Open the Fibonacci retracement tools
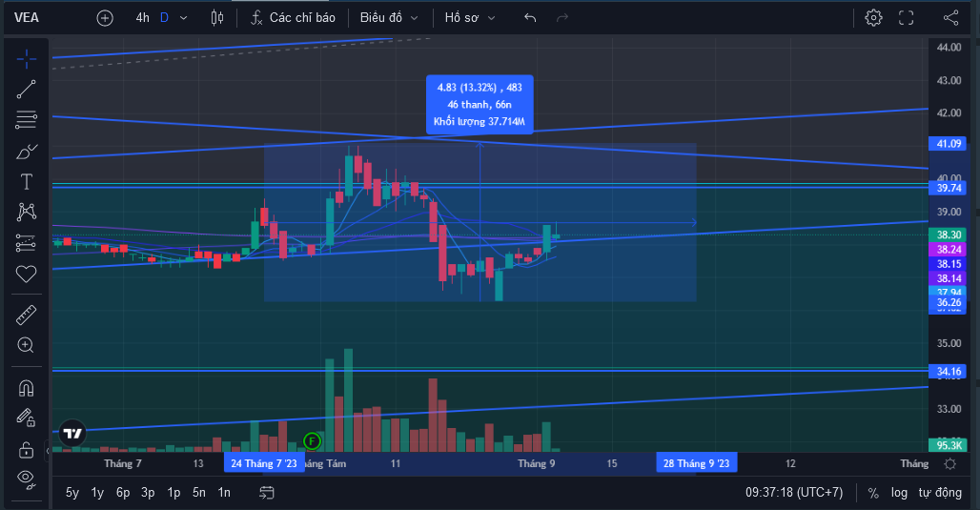 (x=27, y=119)
